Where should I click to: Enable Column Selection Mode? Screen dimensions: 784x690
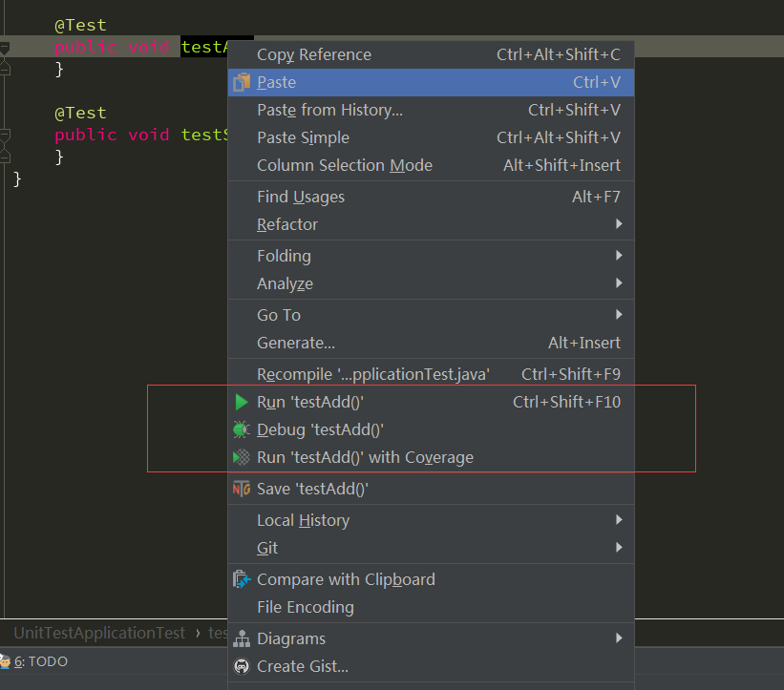coord(431,165)
